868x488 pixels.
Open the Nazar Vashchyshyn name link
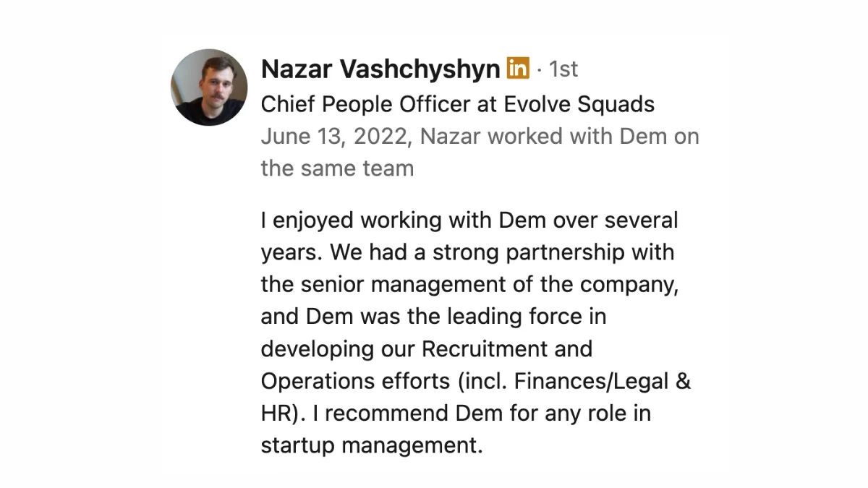380,69
